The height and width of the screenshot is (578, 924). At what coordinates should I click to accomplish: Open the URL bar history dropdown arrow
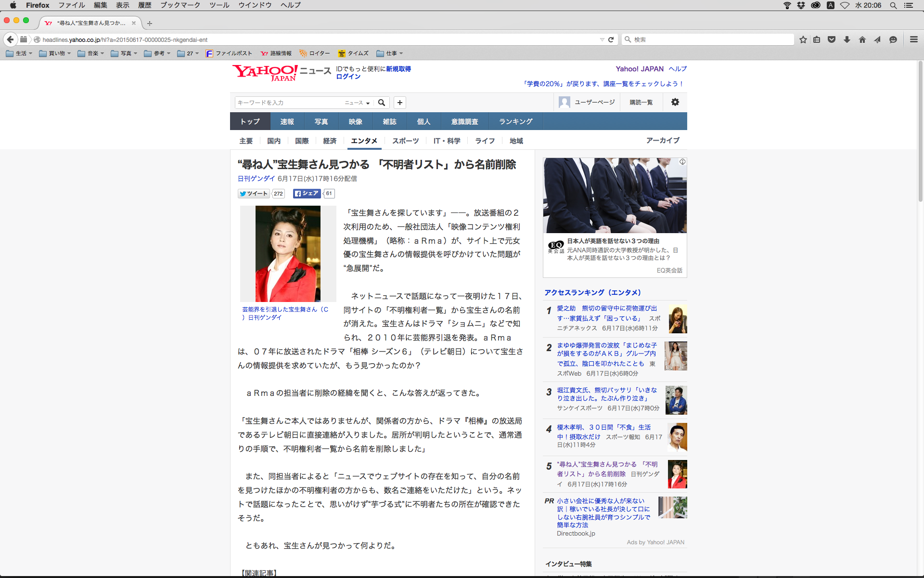click(602, 39)
